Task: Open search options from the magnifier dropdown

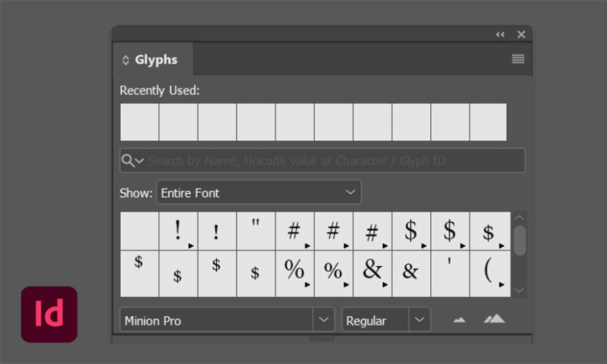Action: coord(132,160)
